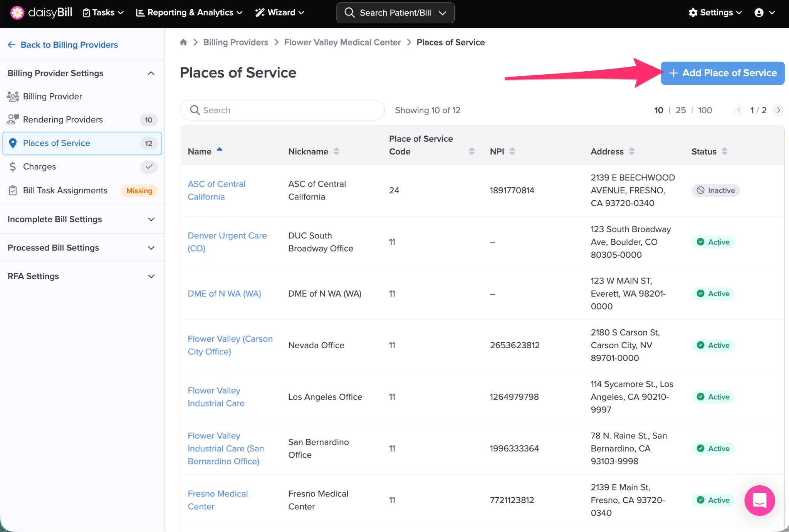The image size is (789, 532).
Task: Go to next page arrow
Action: coord(778,110)
